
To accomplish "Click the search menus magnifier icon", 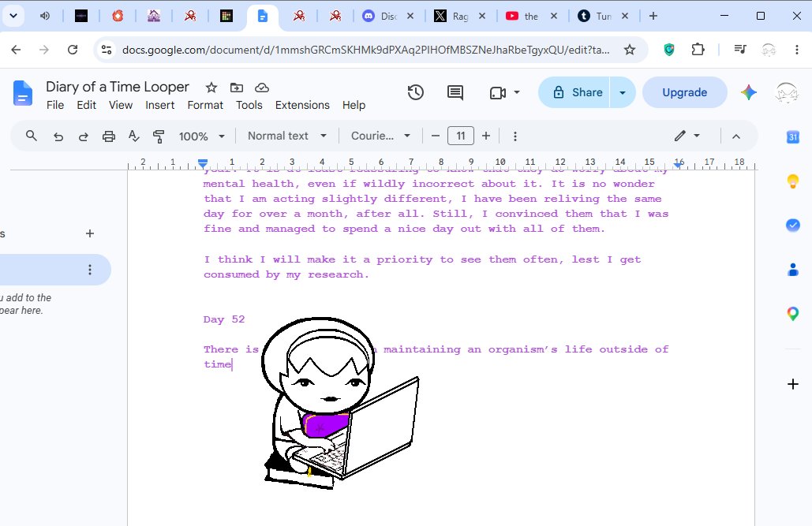I will pyautogui.click(x=32, y=136).
